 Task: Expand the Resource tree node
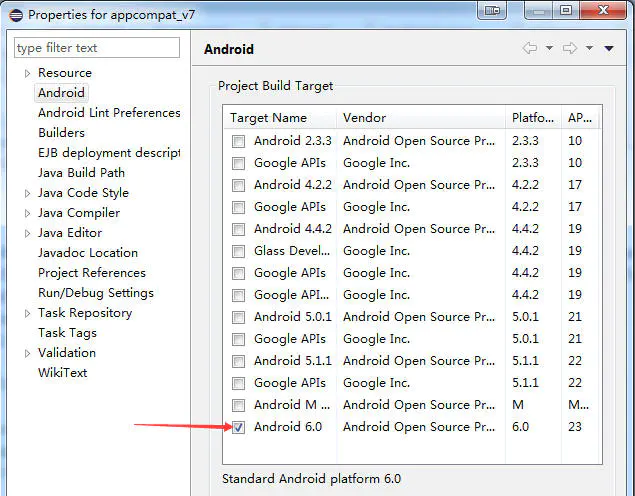point(28,73)
